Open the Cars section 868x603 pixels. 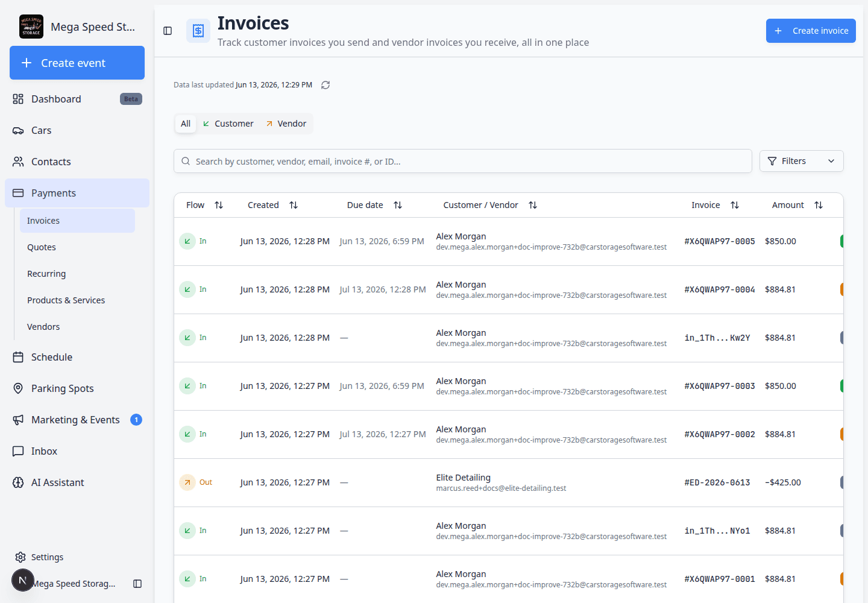77,130
